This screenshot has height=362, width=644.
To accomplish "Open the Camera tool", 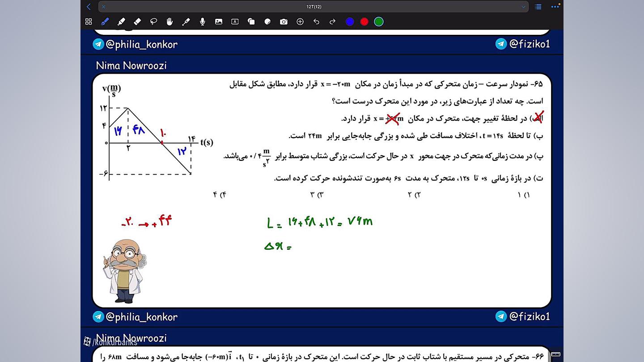I will tap(284, 21).
